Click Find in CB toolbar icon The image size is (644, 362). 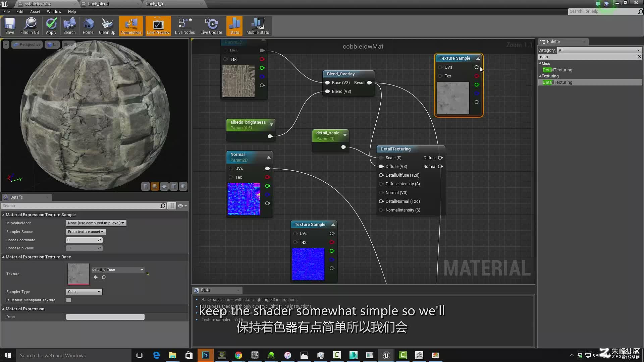click(30, 26)
